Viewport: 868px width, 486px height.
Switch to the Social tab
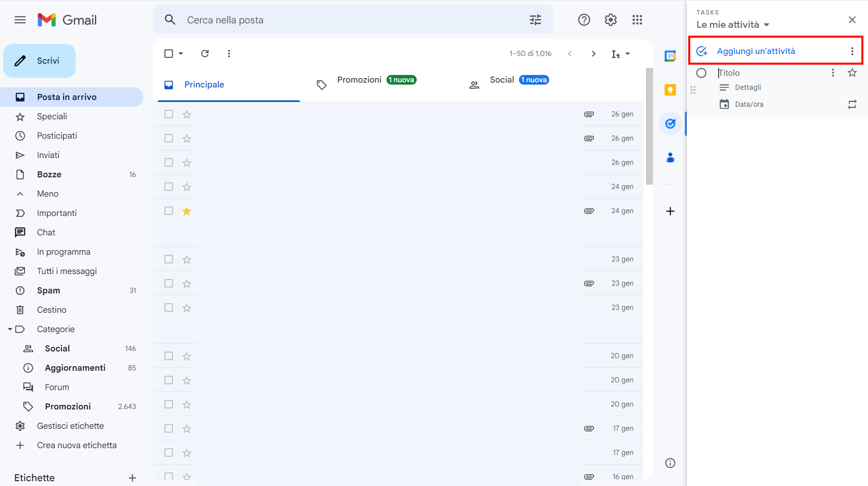click(502, 80)
